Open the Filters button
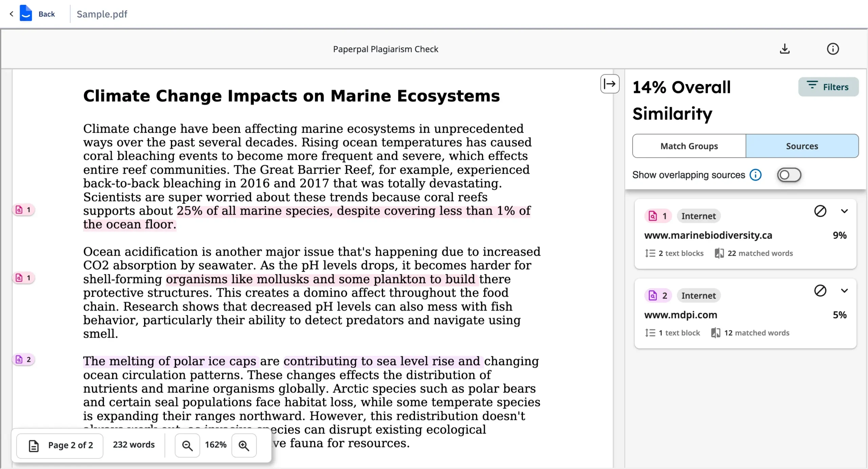This screenshot has width=868, height=469. (x=828, y=87)
